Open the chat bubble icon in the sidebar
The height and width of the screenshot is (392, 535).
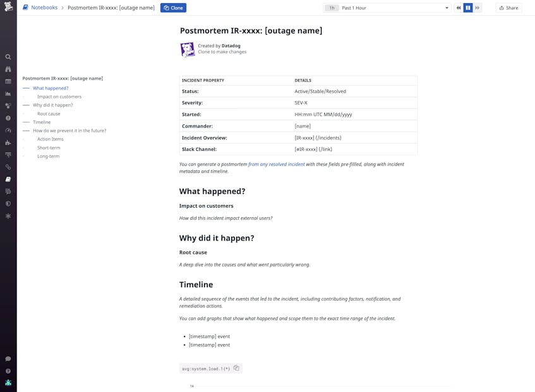click(8, 359)
